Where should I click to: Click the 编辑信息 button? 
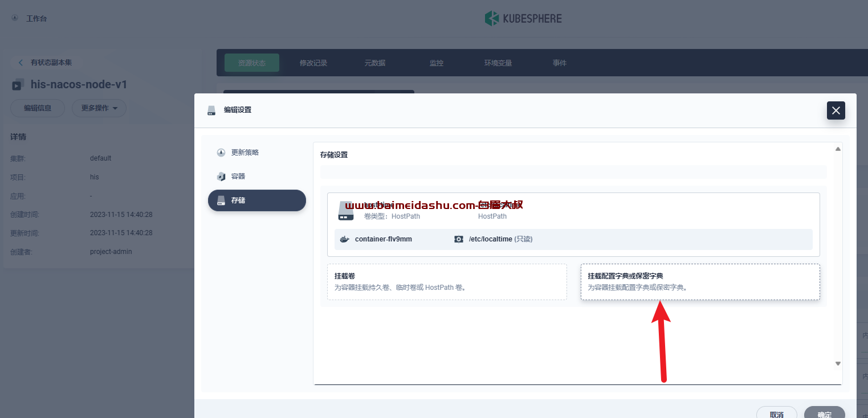click(x=38, y=108)
